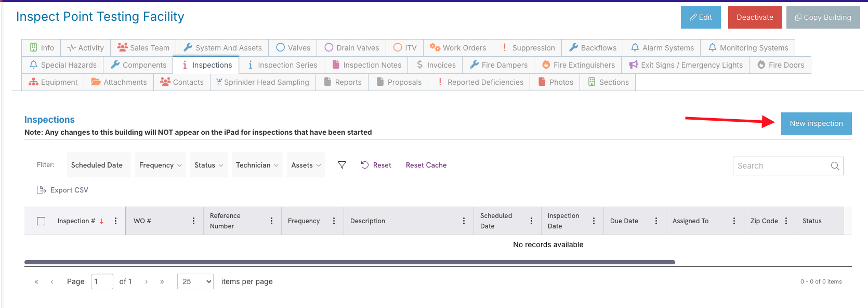Open Exit Signs / Emergency Lights tab

click(686, 65)
